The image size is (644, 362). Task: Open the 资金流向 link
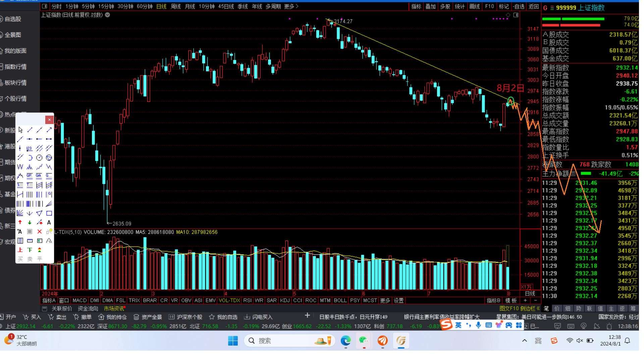88,308
